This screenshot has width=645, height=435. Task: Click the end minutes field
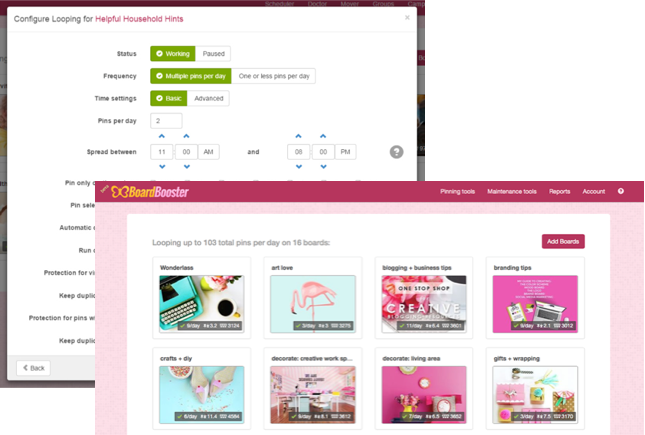323,152
